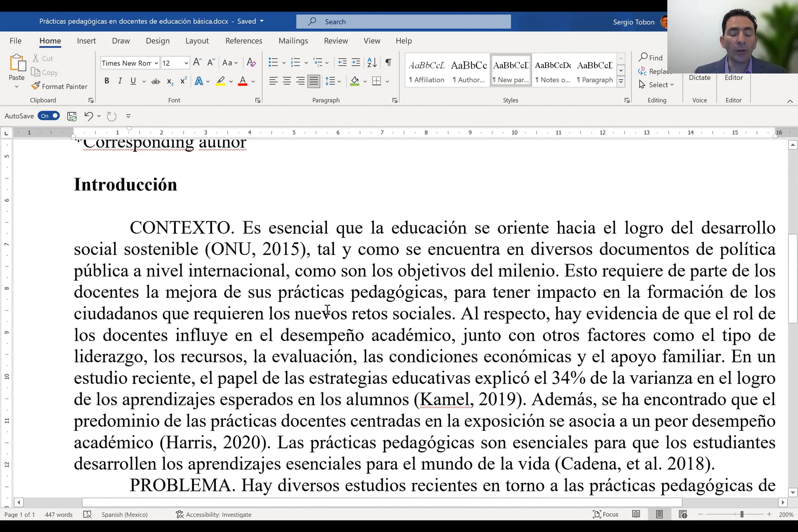Click the Format Painter icon
Viewport: 798px width, 532px height.
tap(36, 86)
